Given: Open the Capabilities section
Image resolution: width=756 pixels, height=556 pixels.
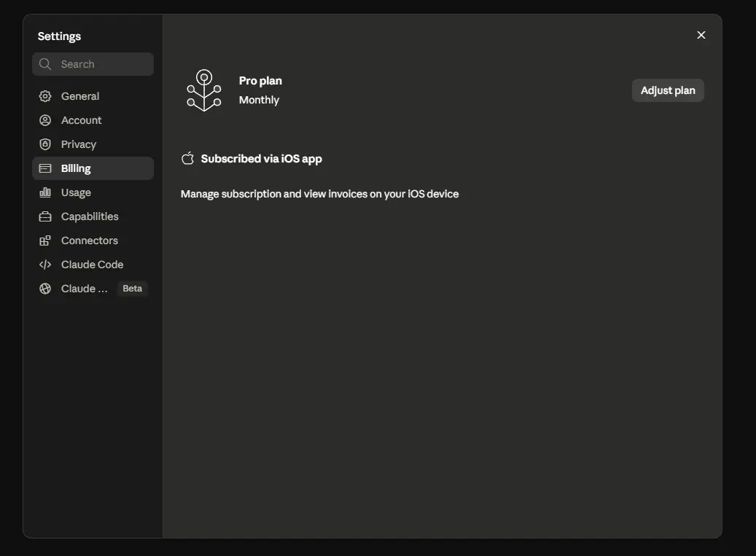Looking at the screenshot, I should click(93, 216).
